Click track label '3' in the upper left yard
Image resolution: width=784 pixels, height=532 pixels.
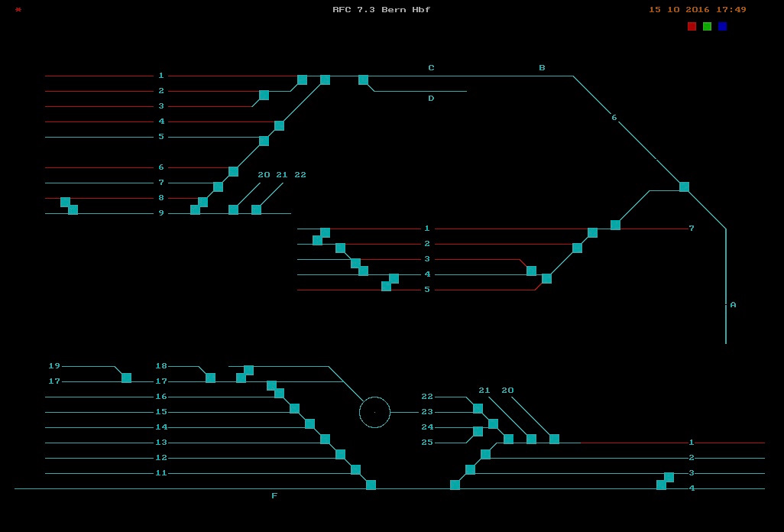161,106
